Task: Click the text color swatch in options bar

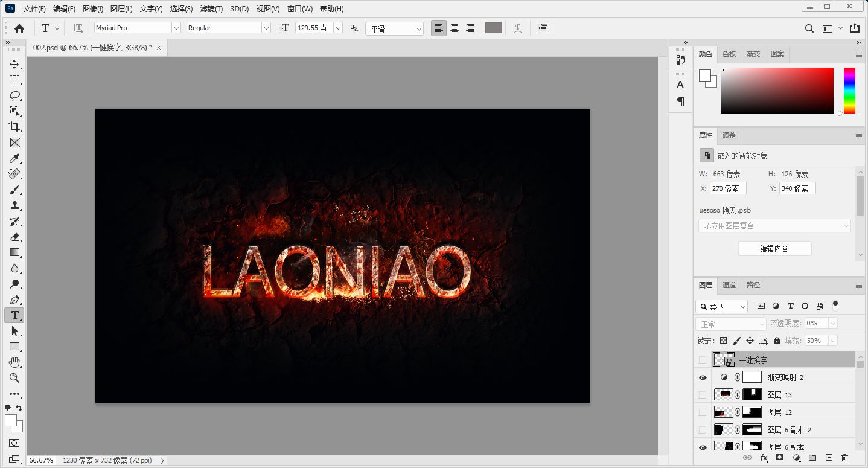Action: (493, 28)
